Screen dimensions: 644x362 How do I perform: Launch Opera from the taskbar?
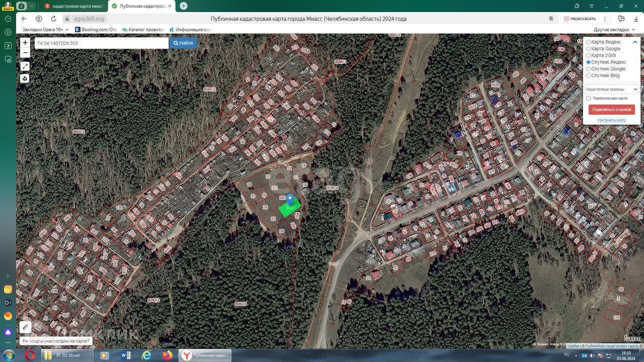point(30,355)
